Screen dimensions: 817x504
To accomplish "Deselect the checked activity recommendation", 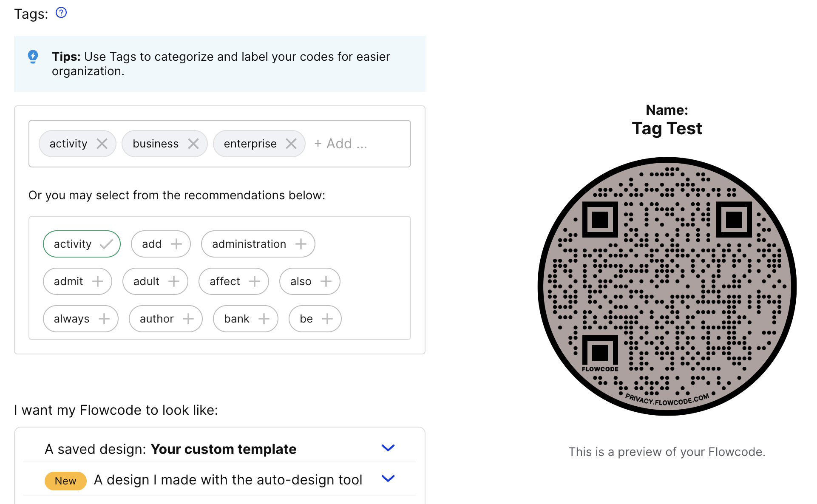I will 82,244.
